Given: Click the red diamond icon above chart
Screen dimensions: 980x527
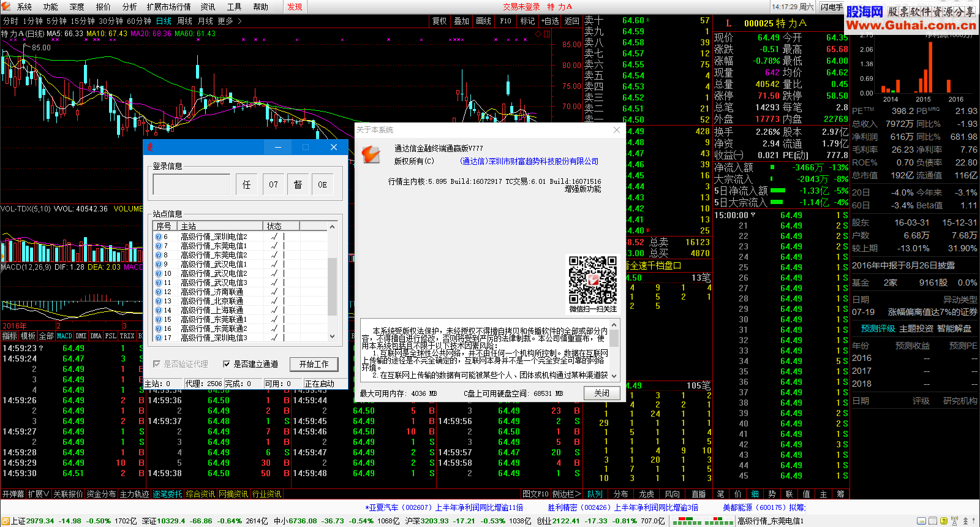Looking at the screenshot, I should point(538,34).
